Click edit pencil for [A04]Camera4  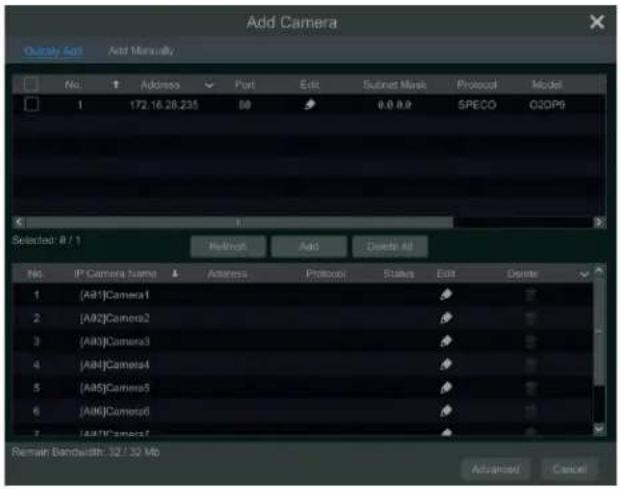[446, 364]
